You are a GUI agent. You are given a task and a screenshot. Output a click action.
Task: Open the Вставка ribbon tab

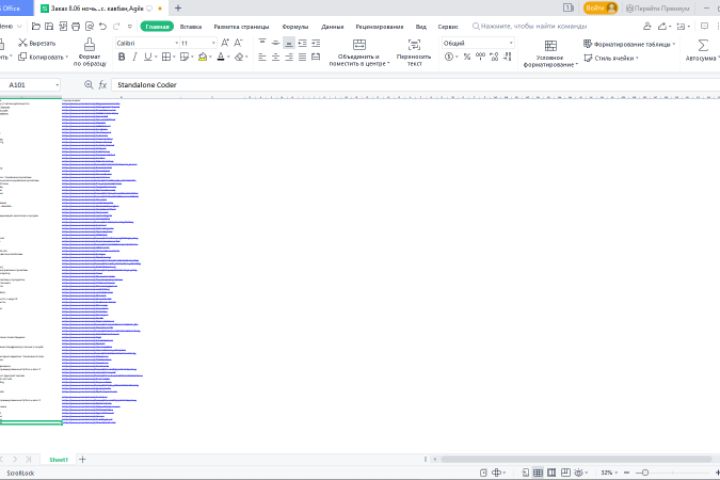[191, 27]
